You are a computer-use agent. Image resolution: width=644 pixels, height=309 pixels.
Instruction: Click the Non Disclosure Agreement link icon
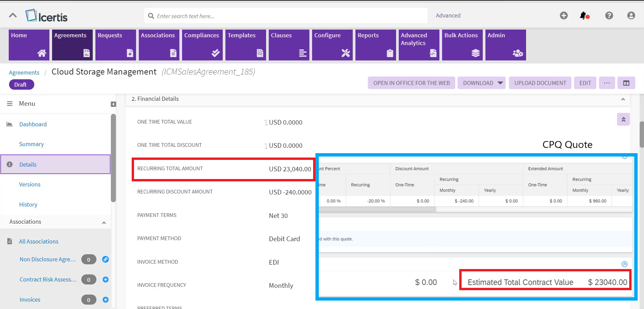coord(105,259)
